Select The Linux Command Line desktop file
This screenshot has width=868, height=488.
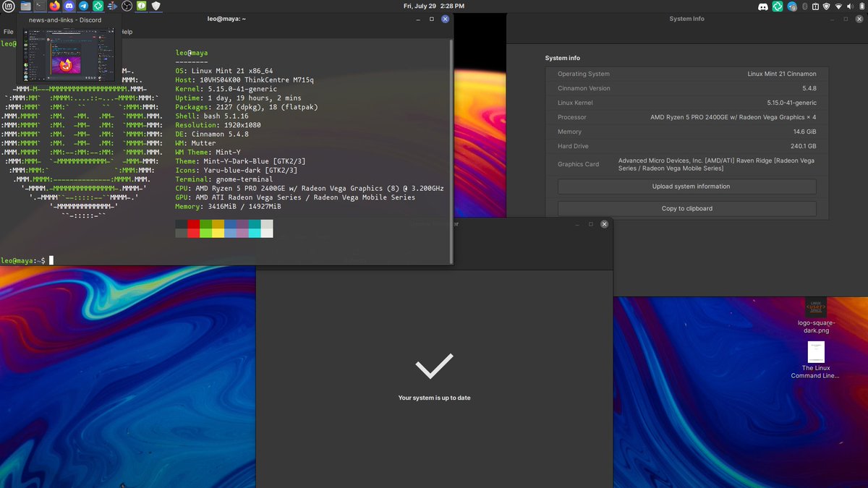[x=816, y=360]
